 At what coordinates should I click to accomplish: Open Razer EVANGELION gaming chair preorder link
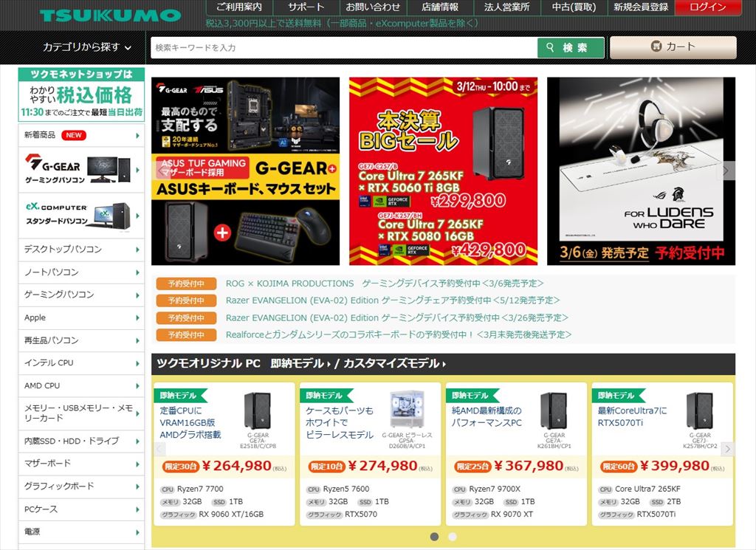point(393,300)
